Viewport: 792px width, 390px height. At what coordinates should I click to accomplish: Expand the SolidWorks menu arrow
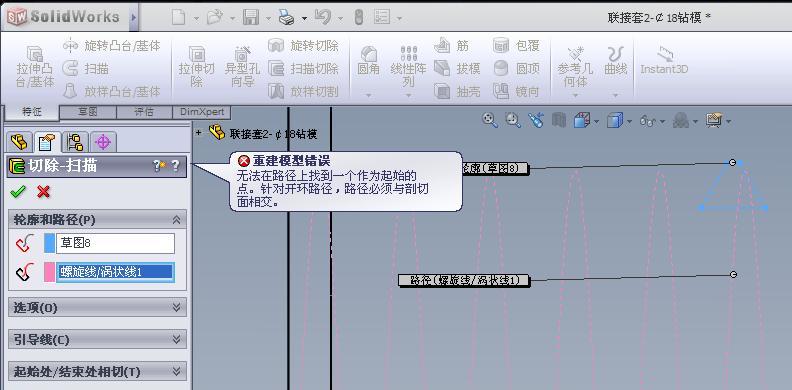[x=133, y=17]
